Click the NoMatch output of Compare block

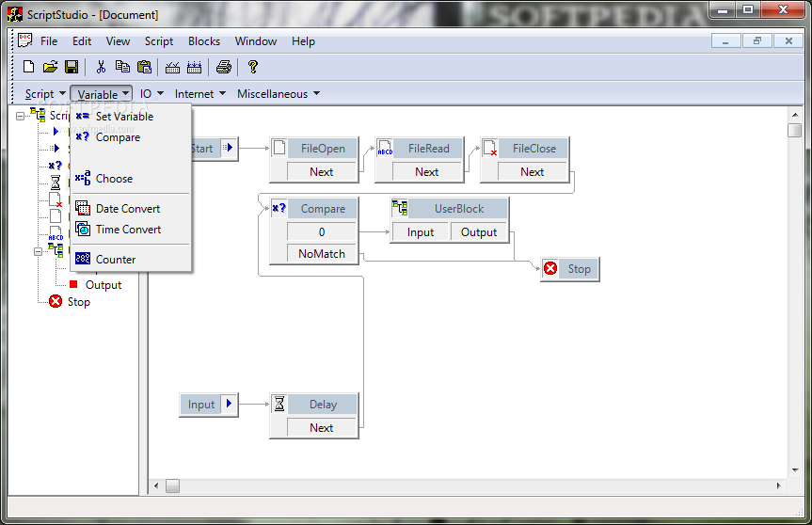(322, 254)
